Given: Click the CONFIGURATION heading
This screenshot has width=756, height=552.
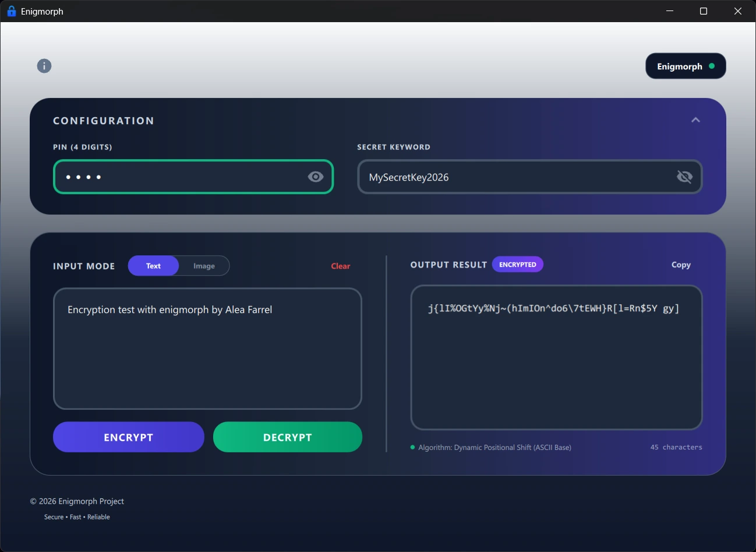Looking at the screenshot, I should pyautogui.click(x=104, y=121).
